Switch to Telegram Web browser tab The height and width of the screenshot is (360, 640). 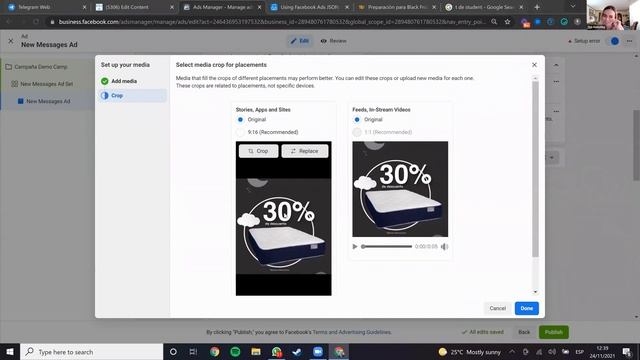pyautogui.click(x=47, y=7)
